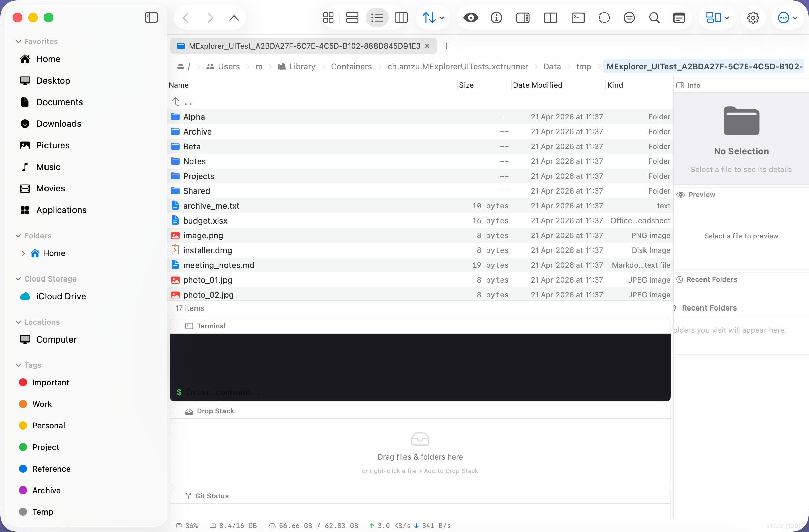Click the window list toolbar icon
The height and width of the screenshot is (532, 809).
pos(679,18)
